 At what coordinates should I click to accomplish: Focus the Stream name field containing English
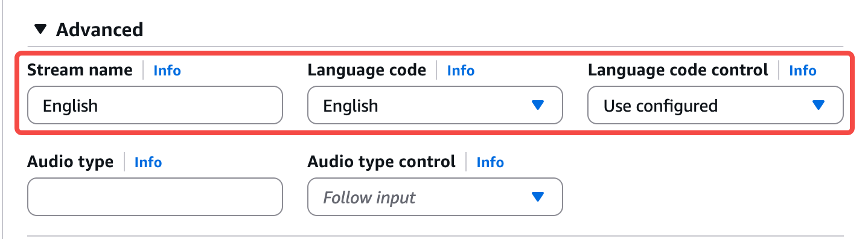155,106
